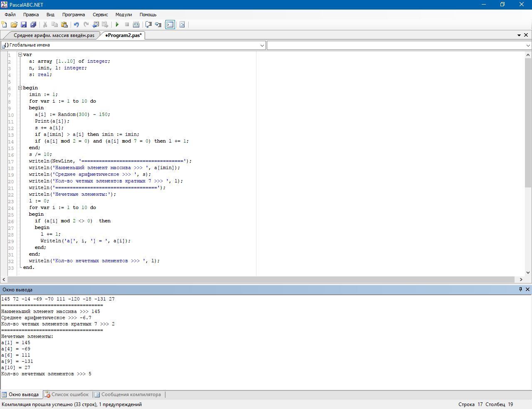This screenshot has width=532, height=409.
Task: Open the Правка menu
Action: coord(31,15)
